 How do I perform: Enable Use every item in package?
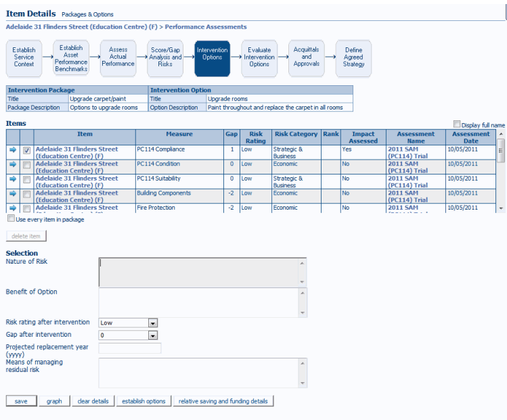tap(12, 218)
